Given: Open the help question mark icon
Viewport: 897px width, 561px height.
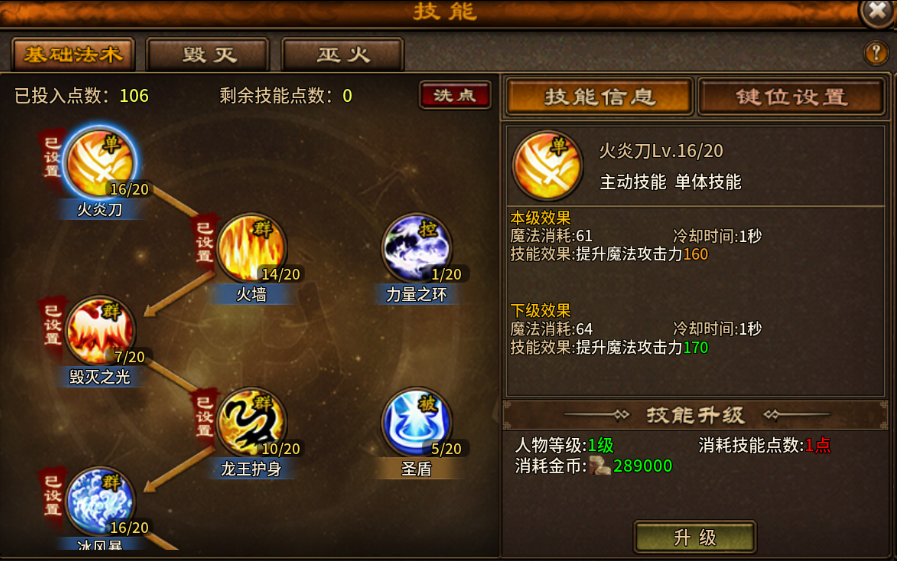Looking at the screenshot, I should (x=875, y=53).
